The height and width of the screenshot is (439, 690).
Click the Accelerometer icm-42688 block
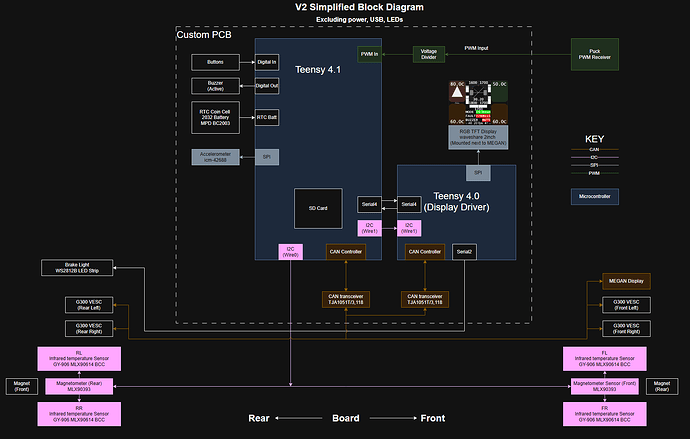217,157
